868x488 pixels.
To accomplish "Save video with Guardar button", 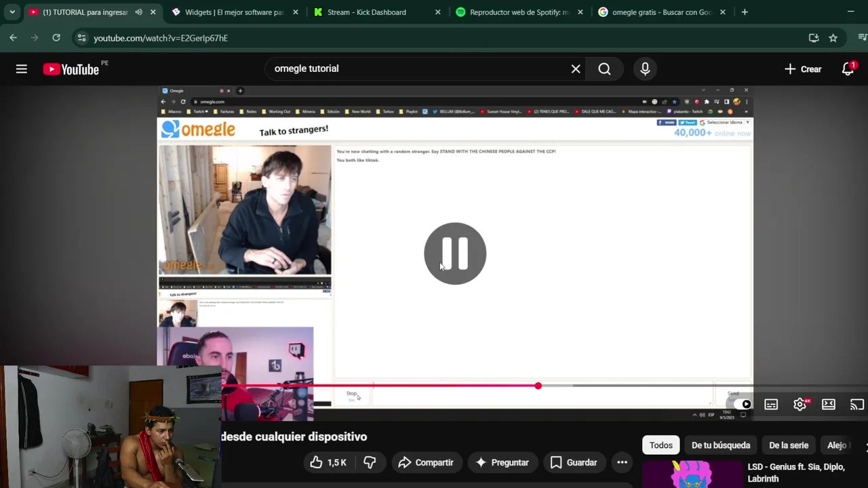I will (x=574, y=462).
